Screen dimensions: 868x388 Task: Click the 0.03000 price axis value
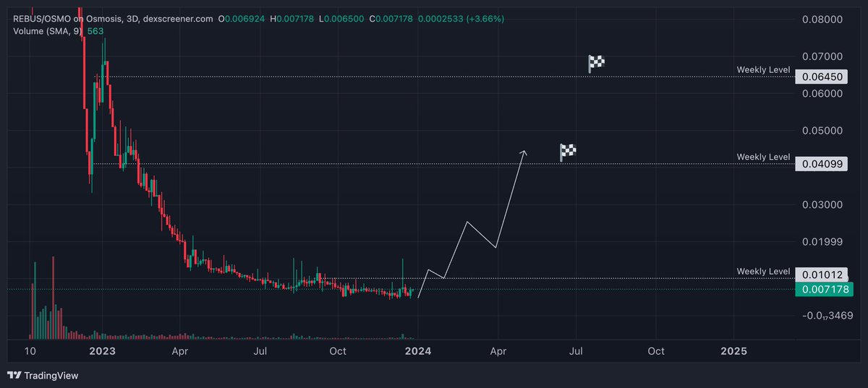(823, 204)
